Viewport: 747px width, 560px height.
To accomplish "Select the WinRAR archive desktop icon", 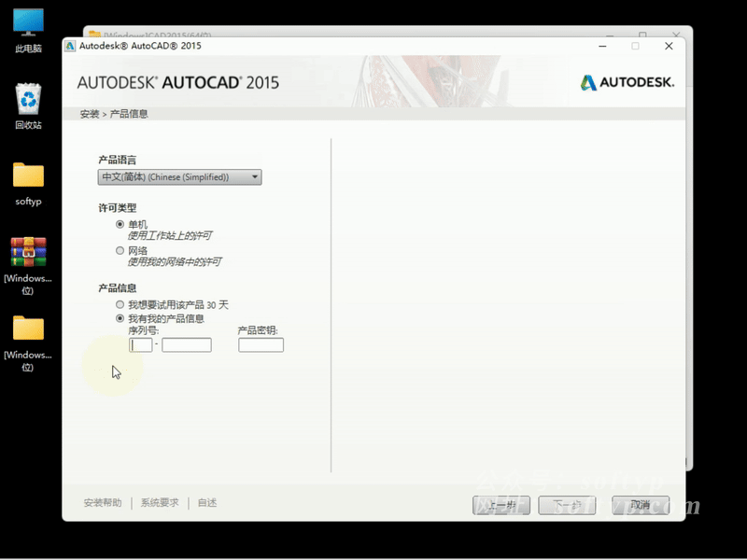I will [x=28, y=264].
